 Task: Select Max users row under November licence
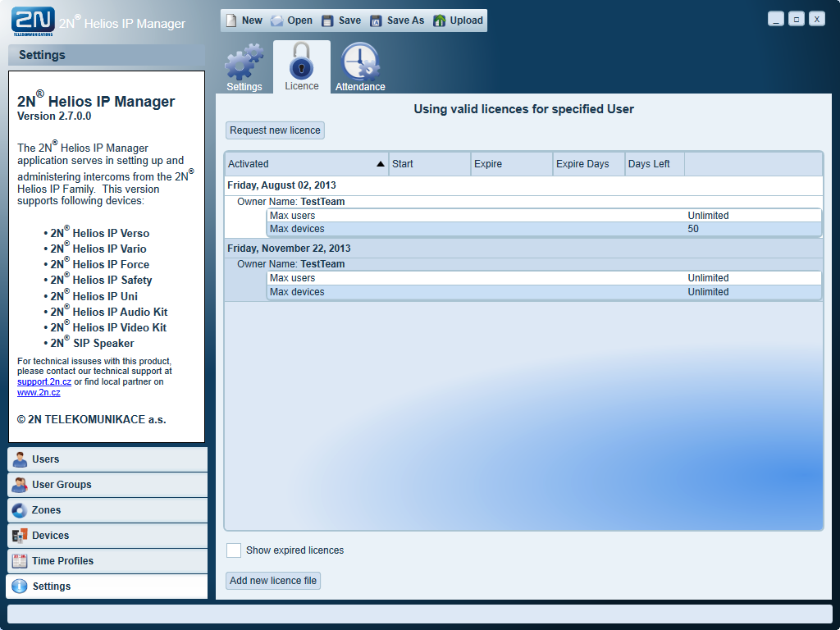544,279
